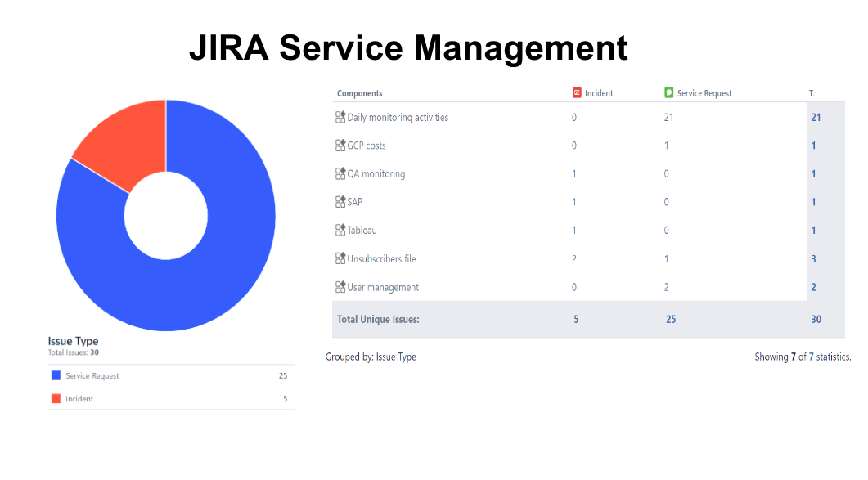Click the QA monitoring component icon
The height and width of the screenshot is (480, 868).
click(340, 174)
